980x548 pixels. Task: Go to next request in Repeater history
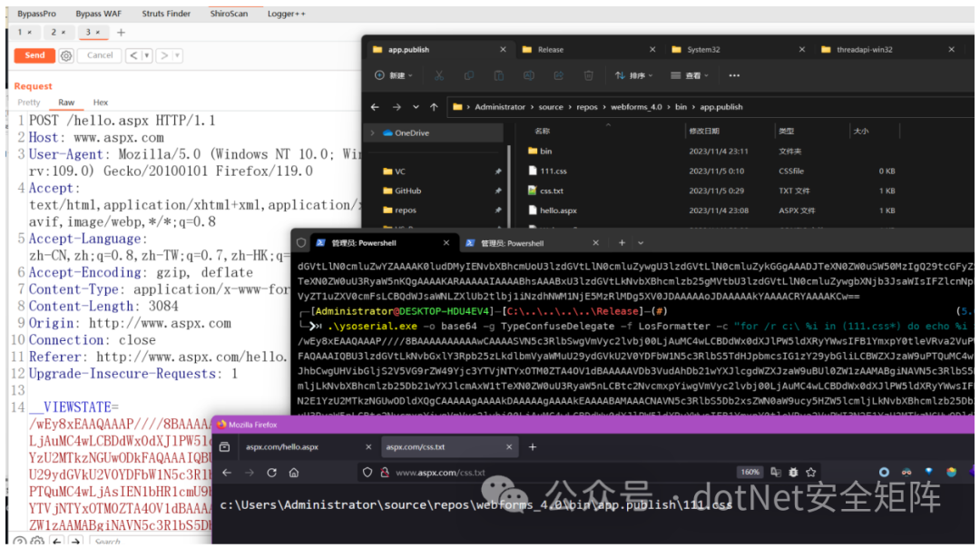(164, 55)
